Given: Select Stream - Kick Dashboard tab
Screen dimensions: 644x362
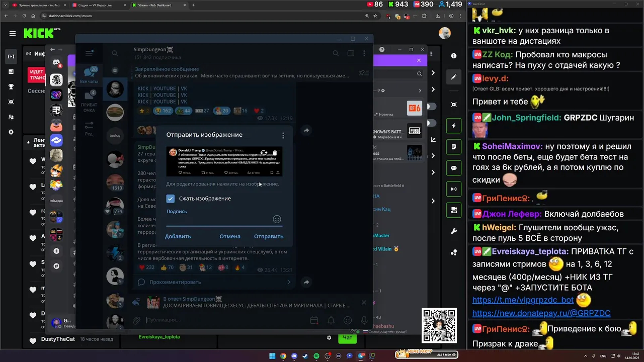Looking at the screenshot, I should point(159,5).
